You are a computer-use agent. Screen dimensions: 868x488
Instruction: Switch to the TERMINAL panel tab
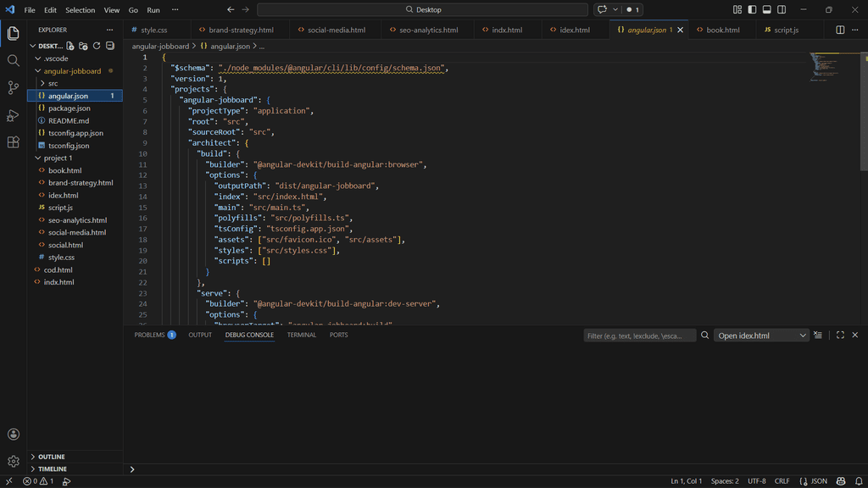pos(302,335)
